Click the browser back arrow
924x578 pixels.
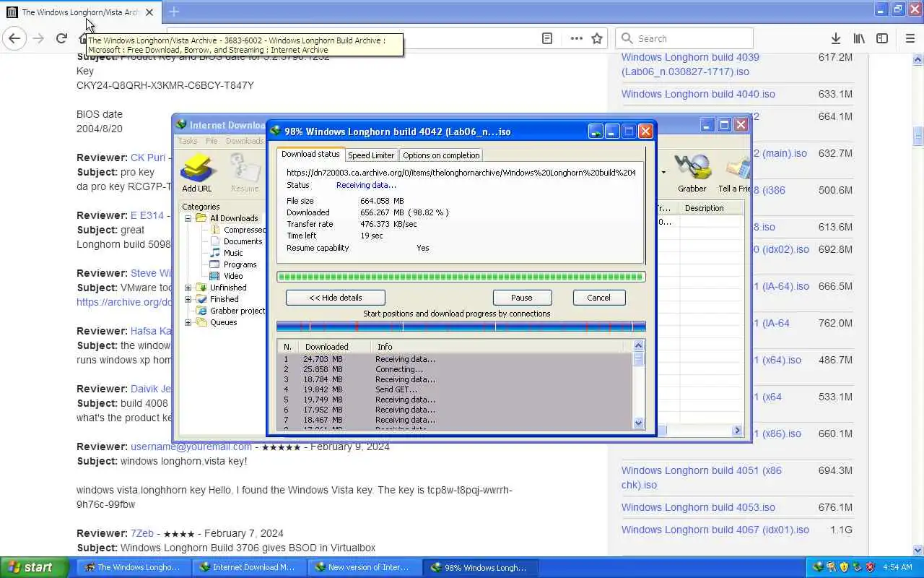pyautogui.click(x=15, y=38)
